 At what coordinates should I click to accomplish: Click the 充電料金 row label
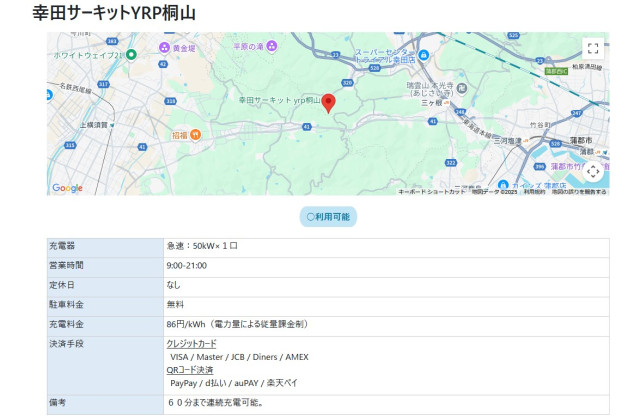(66, 324)
